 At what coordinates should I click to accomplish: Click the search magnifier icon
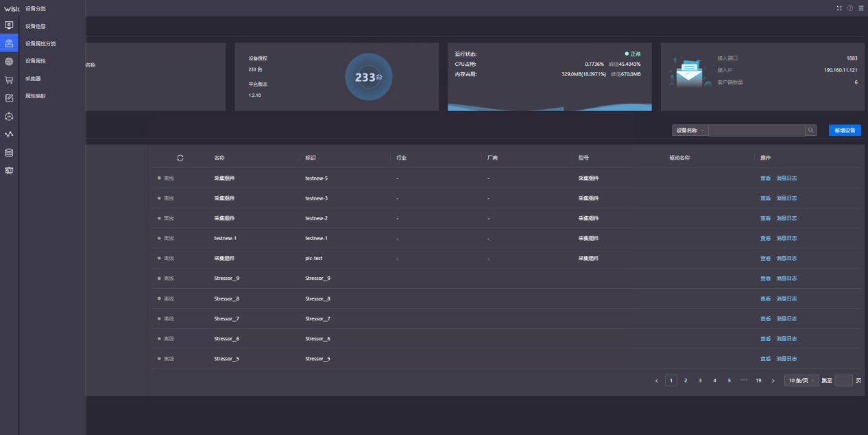tap(810, 130)
